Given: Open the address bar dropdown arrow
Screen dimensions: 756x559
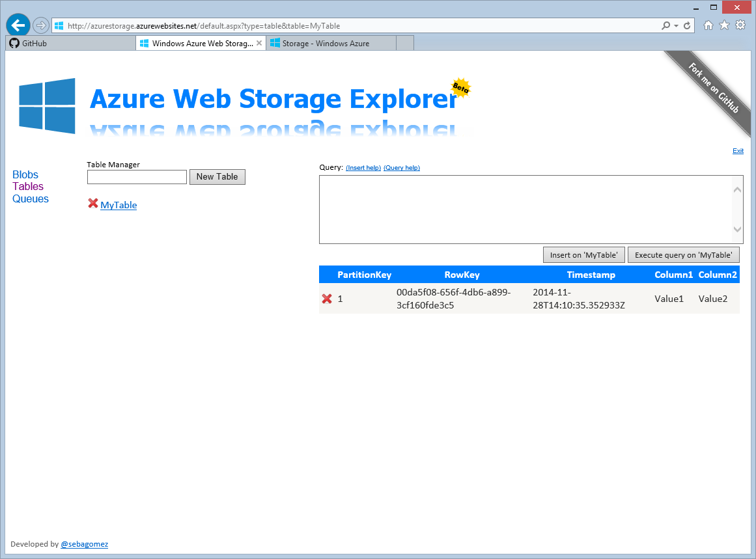Looking at the screenshot, I should (677, 25).
